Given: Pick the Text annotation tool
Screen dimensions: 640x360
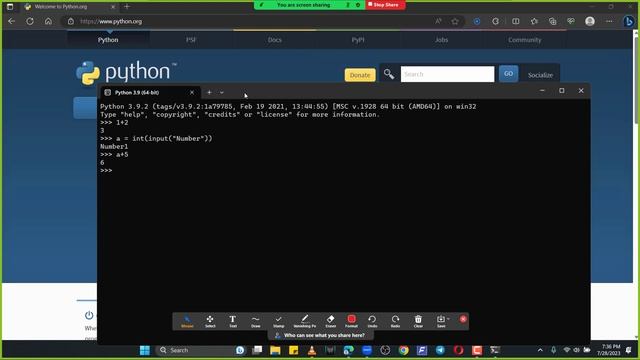Looking at the screenshot, I should [233, 321].
